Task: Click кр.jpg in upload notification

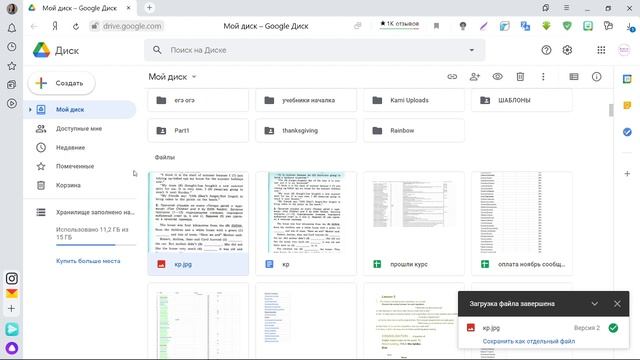Action: coord(491,328)
